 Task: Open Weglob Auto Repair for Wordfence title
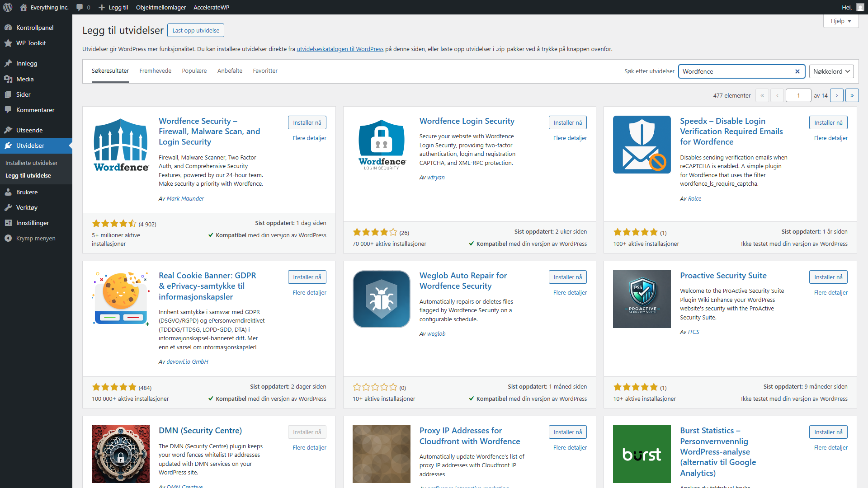point(463,281)
